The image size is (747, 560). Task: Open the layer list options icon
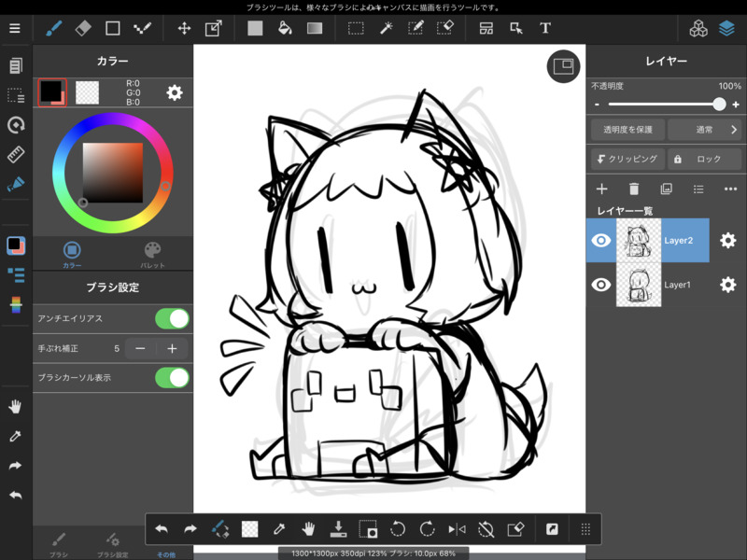click(698, 189)
